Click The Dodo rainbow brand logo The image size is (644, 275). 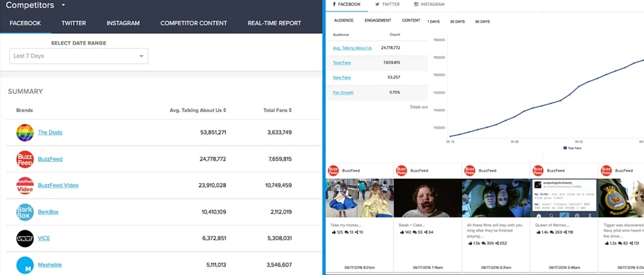[25, 133]
